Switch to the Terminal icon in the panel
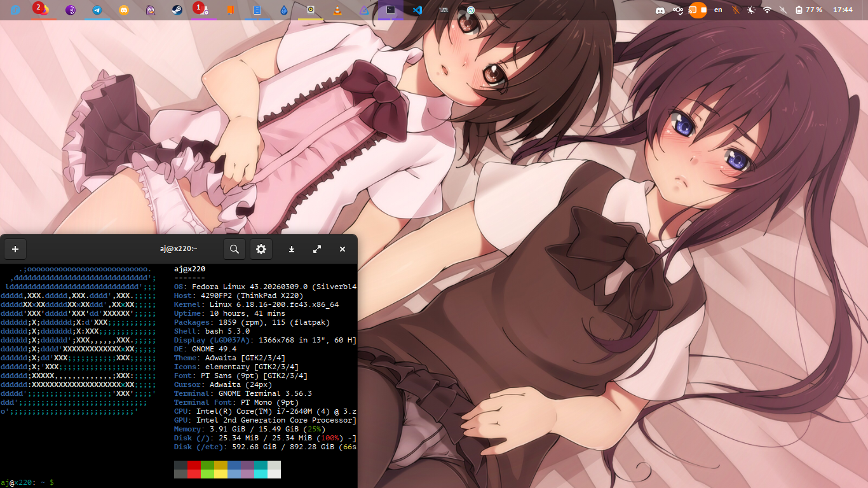Image resolution: width=868 pixels, height=488 pixels. (x=391, y=10)
